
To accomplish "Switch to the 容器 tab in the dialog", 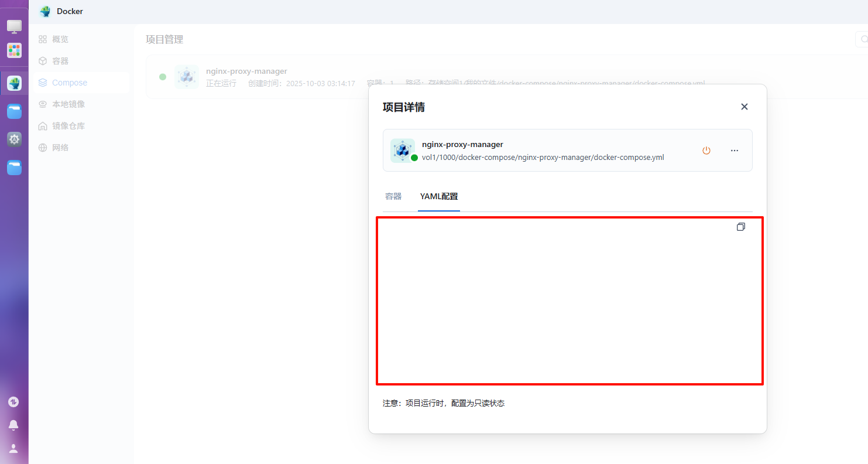I will (x=393, y=196).
